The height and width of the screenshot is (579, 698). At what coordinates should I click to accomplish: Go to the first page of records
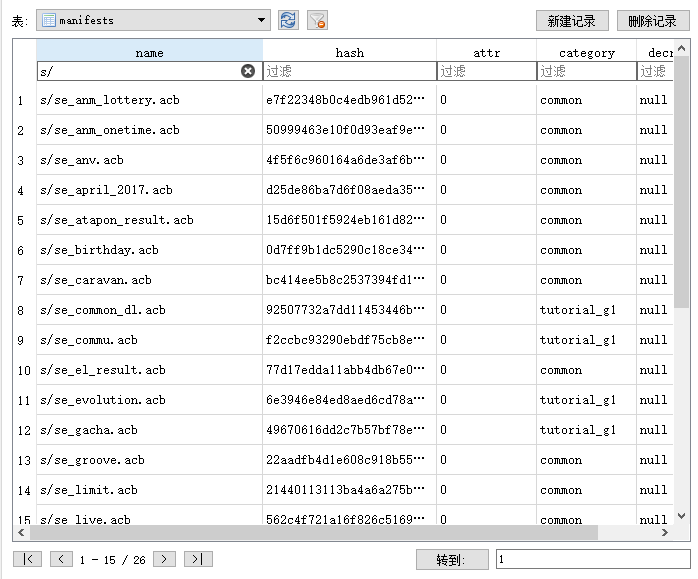[27, 559]
